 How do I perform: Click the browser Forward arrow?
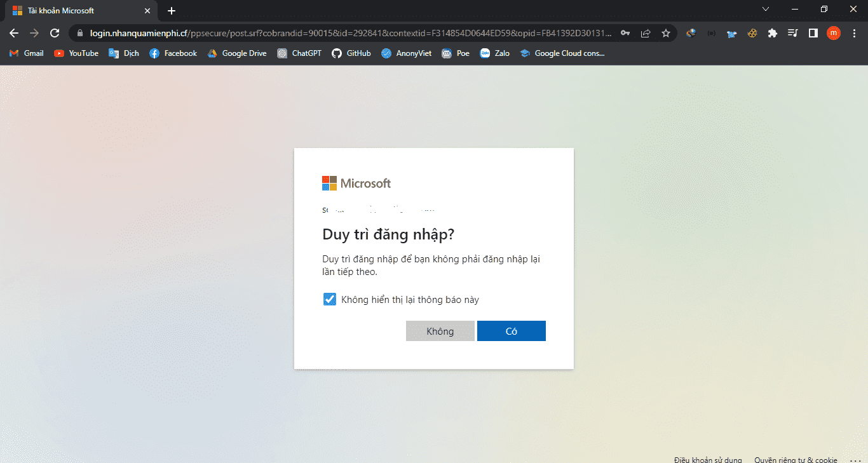[34, 33]
